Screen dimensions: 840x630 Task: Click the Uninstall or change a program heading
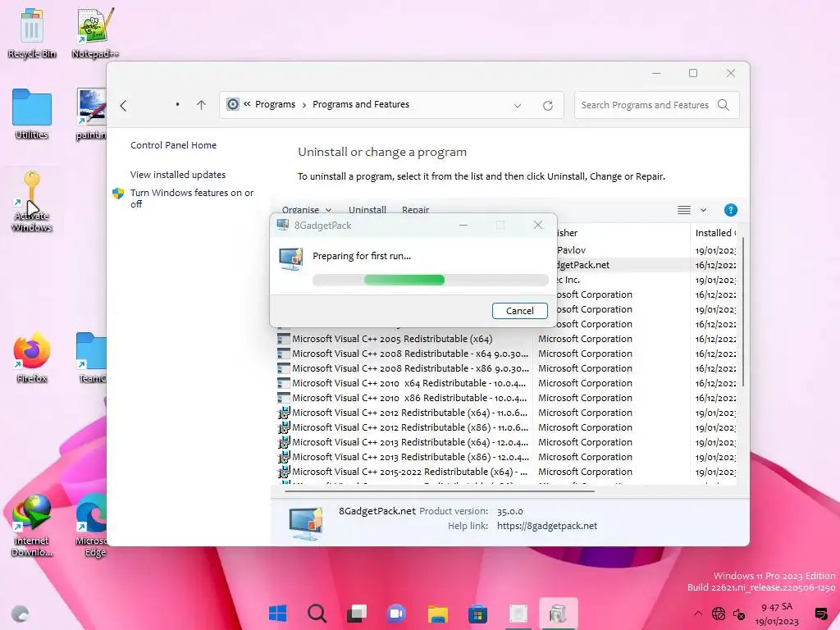[x=382, y=152]
